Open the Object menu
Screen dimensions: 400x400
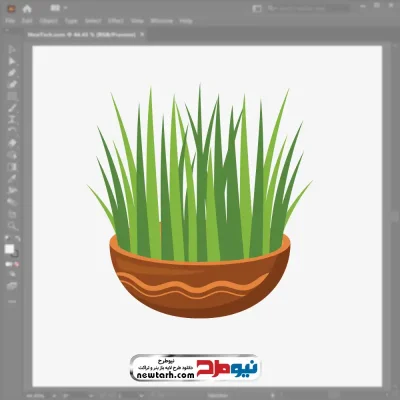49,21
